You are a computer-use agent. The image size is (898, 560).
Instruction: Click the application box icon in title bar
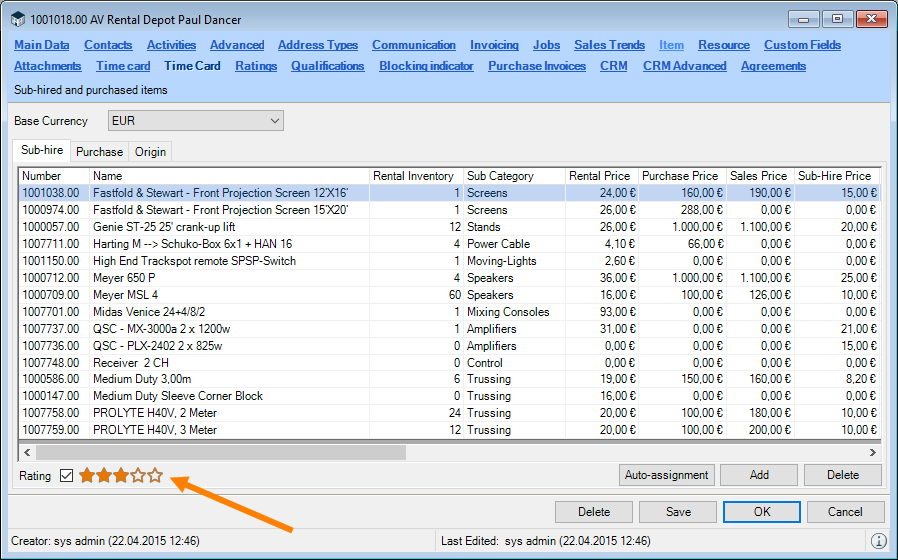click(17, 20)
